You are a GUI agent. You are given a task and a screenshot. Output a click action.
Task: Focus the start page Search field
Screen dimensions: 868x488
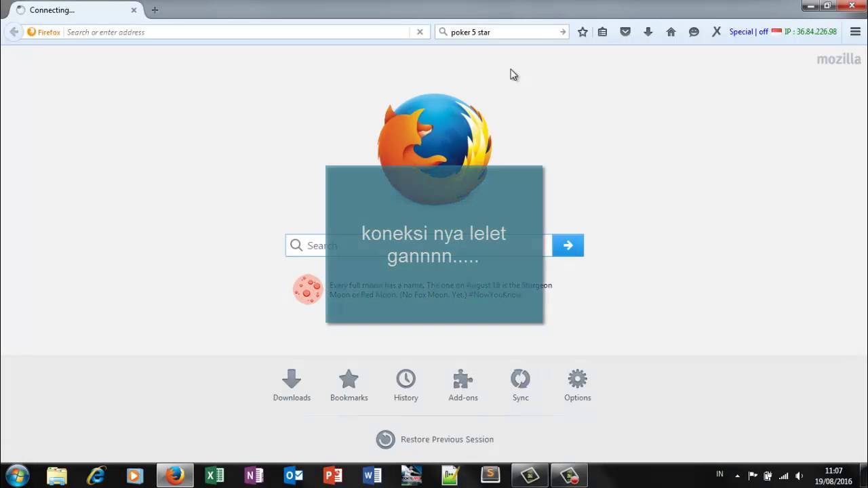tap(418, 245)
